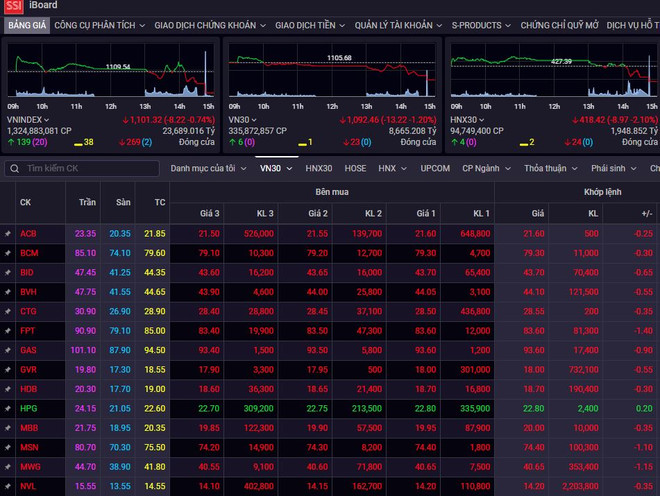Click the MBB stock symbol
Screen dimensions: 660x496
[28, 427]
